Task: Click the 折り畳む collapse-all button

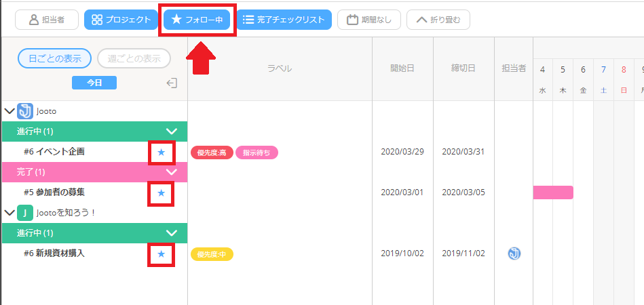Action: pos(438,20)
